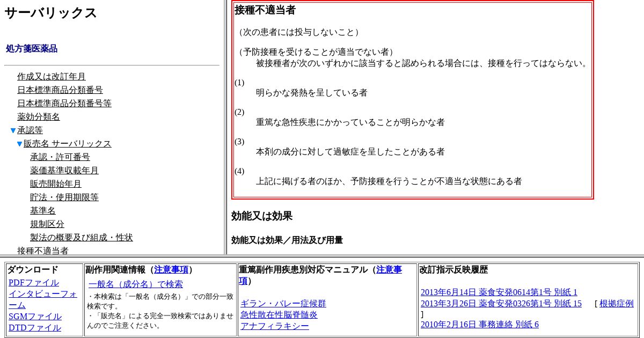
Task: Click the サーバリックス page title
Action: coord(51,13)
